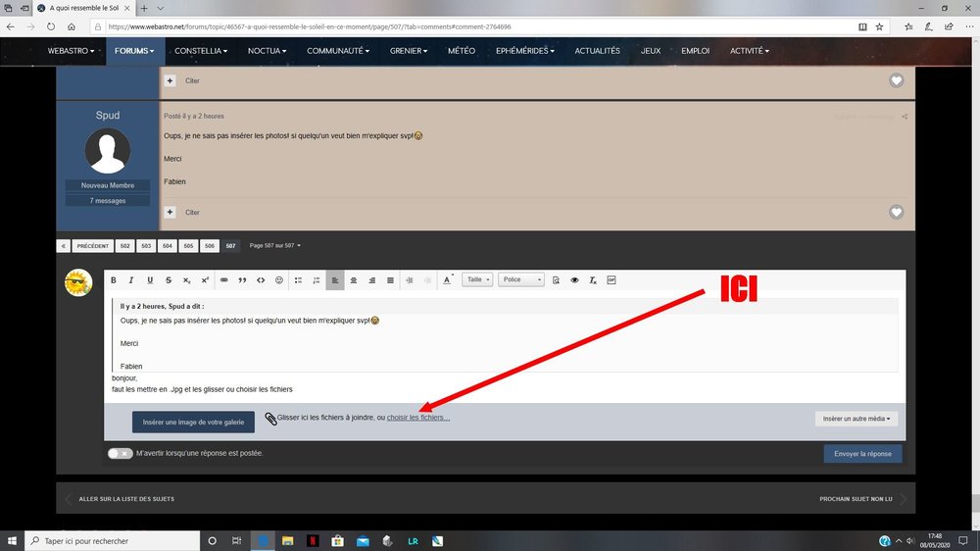Screen dimensions: 980x551
Task: Click Envoyer la réponse button
Action: point(862,453)
